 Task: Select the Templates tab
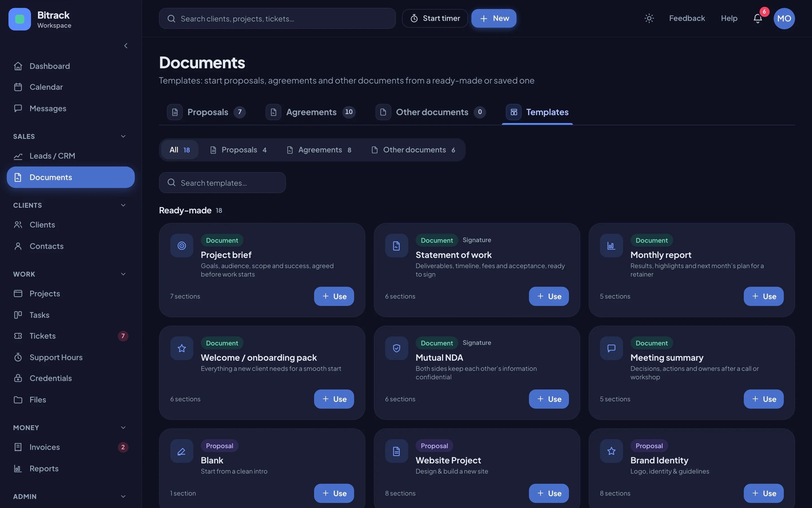537,112
